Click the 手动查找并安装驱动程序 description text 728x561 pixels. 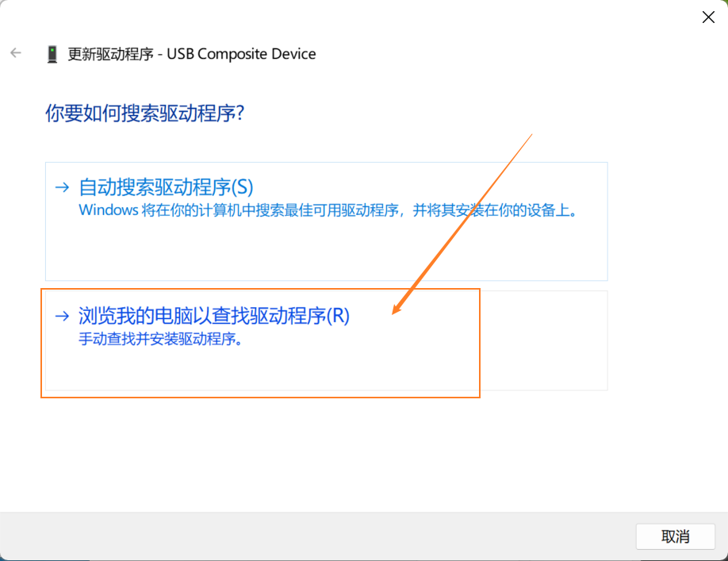coord(160,339)
